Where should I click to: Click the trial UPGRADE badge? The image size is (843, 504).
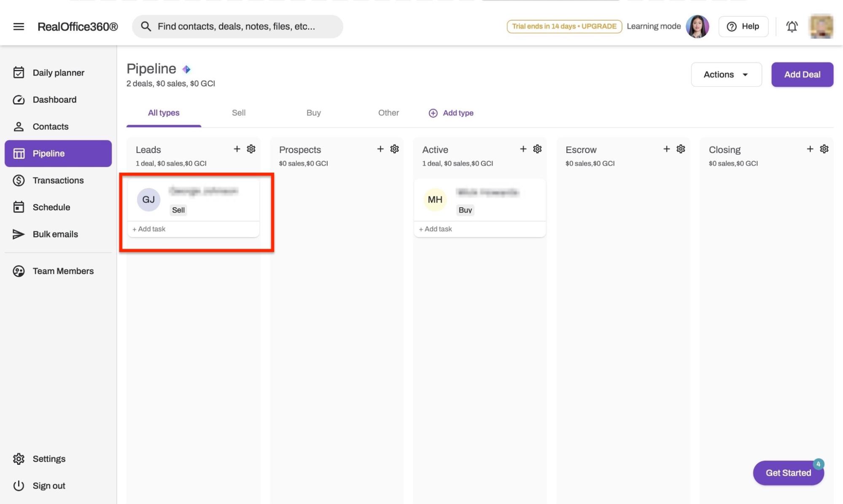click(x=564, y=27)
